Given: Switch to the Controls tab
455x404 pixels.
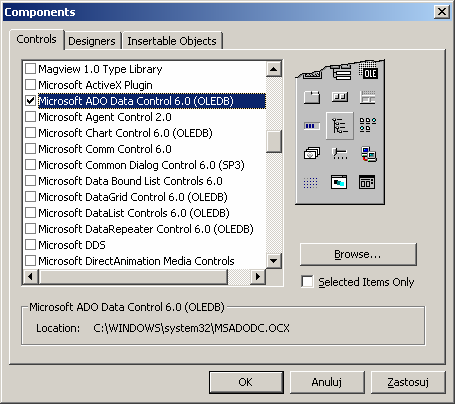Looking at the screenshot, I should point(36,39).
